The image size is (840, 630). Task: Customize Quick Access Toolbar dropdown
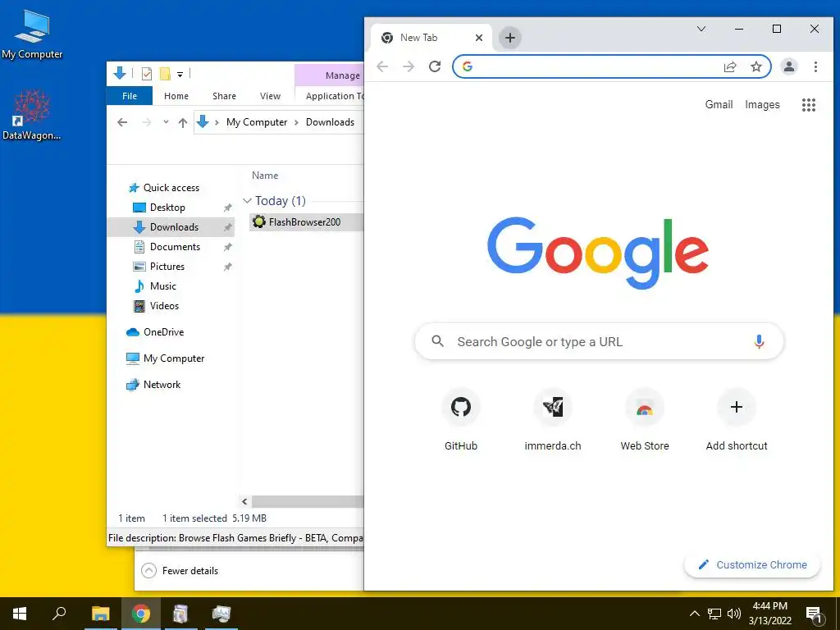click(x=180, y=74)
